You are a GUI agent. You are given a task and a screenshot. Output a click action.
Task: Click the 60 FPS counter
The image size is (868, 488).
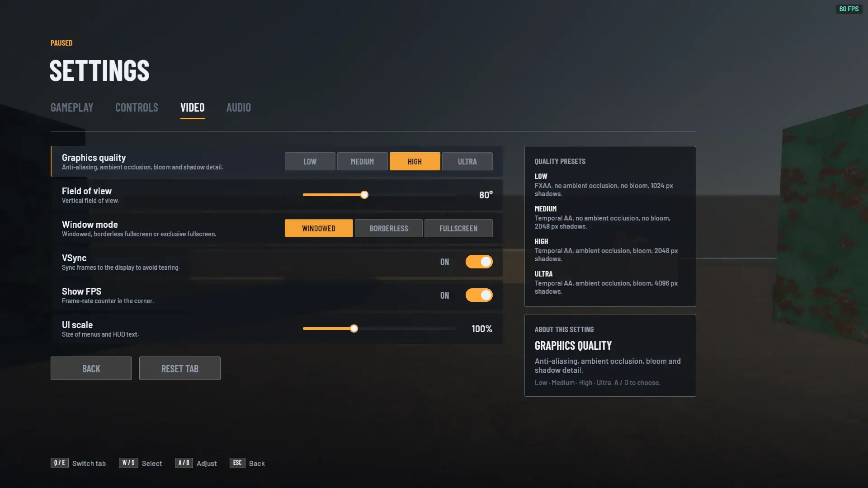tap(849, 9)
